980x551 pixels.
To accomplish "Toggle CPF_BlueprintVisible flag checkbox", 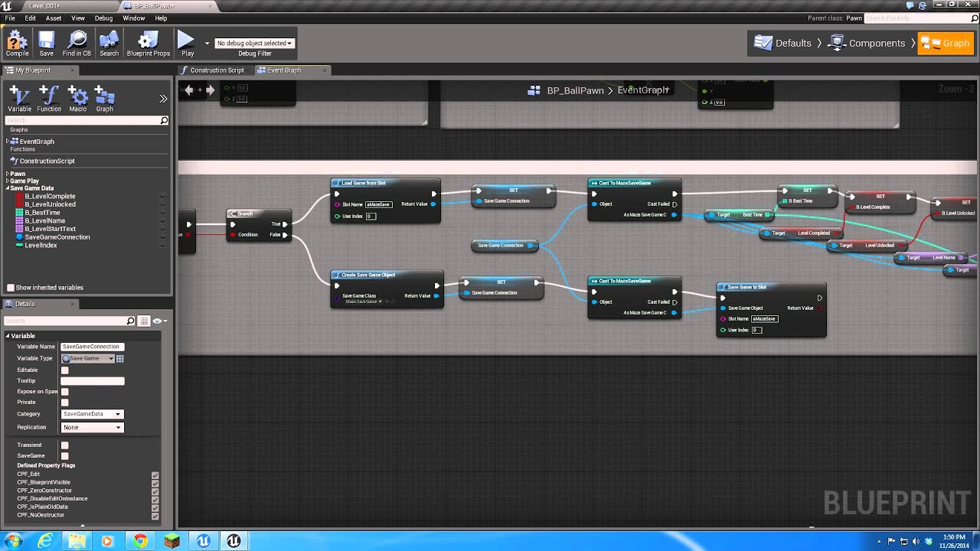I will [x=155, y=483].
